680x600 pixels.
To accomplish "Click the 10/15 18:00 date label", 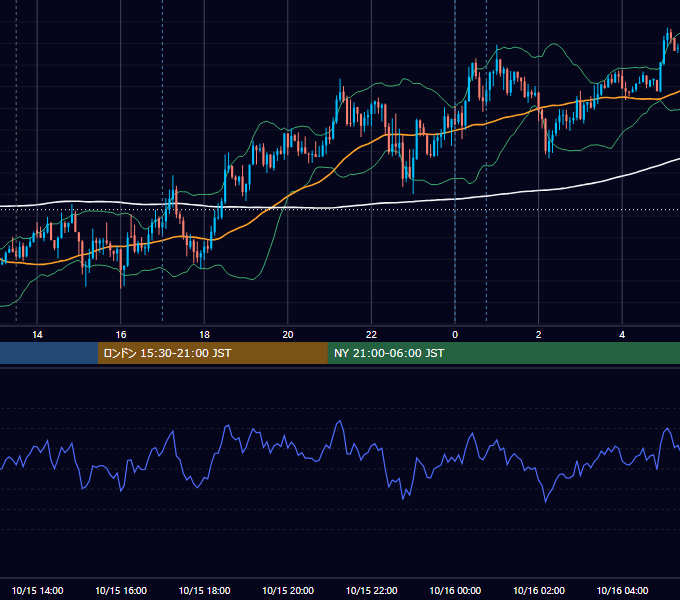I will tap(204, 590).
